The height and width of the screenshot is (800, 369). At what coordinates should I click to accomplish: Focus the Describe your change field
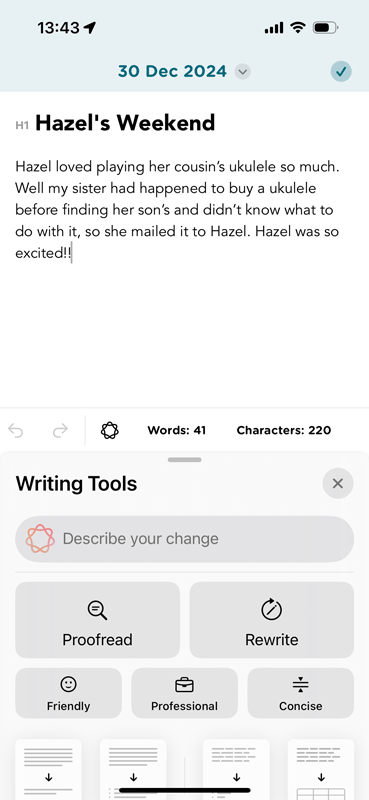184,539
